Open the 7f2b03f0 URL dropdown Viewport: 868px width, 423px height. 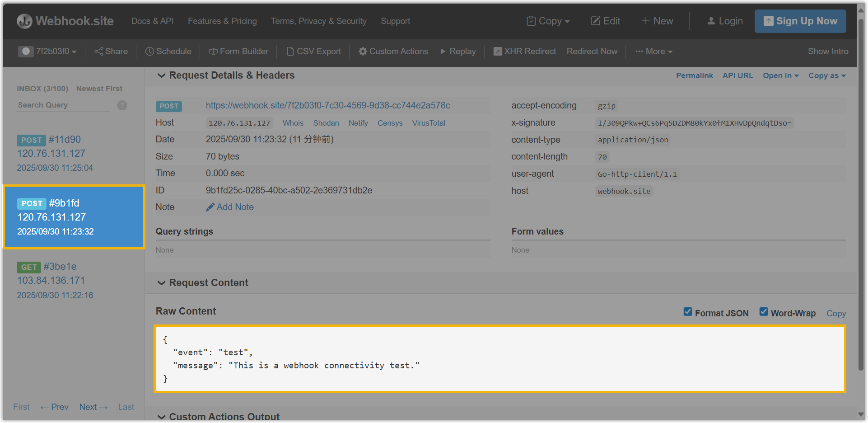click(x=48, y=52)
